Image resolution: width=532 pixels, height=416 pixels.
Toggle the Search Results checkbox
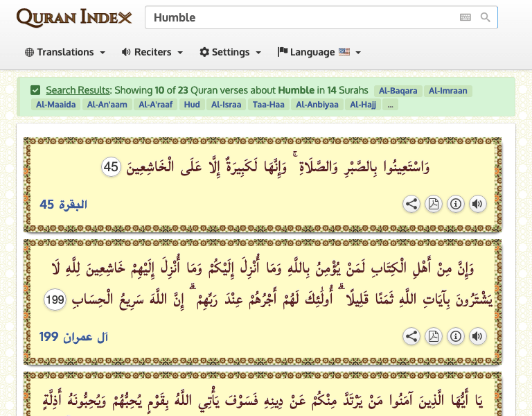[x=35, y=90]
